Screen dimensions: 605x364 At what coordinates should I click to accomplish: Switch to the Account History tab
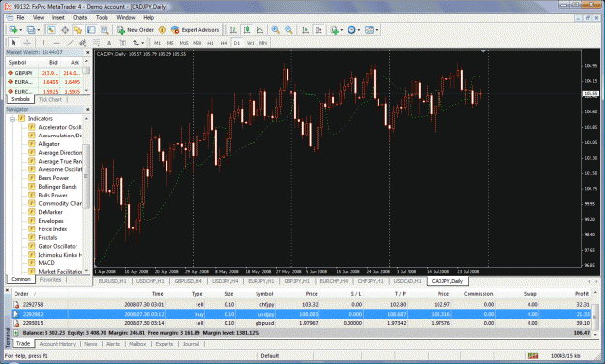pos(57,344)
